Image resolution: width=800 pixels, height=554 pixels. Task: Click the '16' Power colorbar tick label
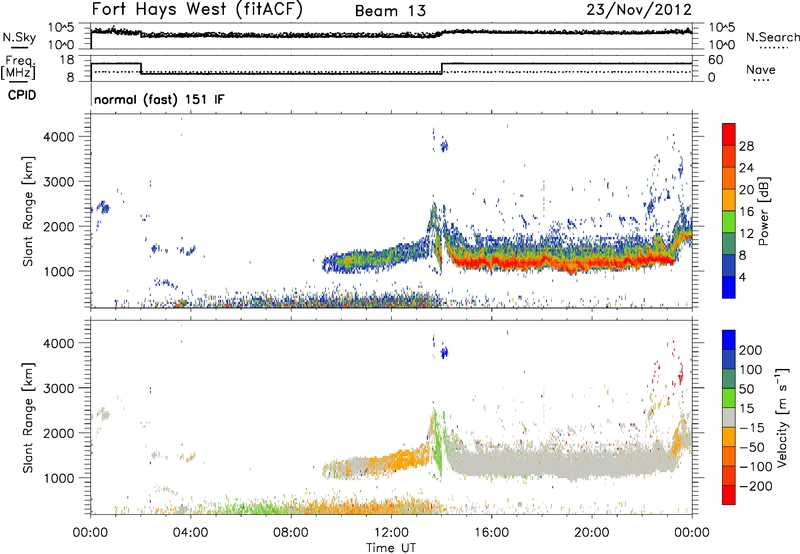[746, 212]
